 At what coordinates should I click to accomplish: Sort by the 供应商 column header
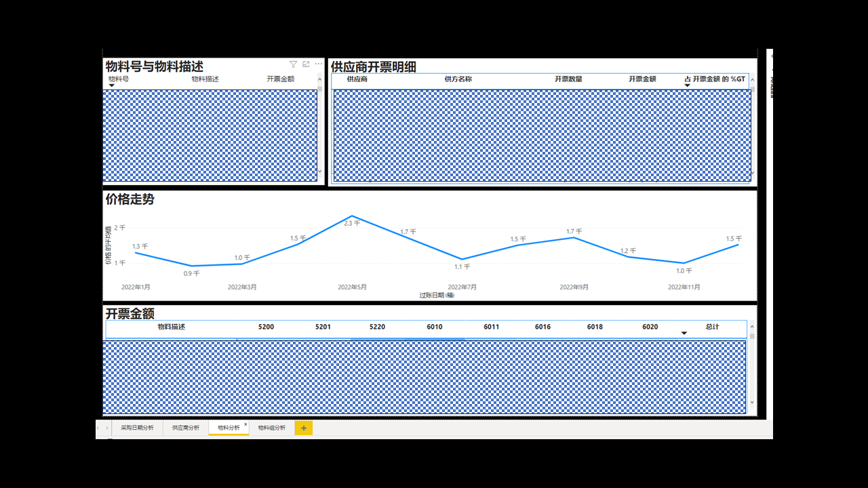[357, 79]
